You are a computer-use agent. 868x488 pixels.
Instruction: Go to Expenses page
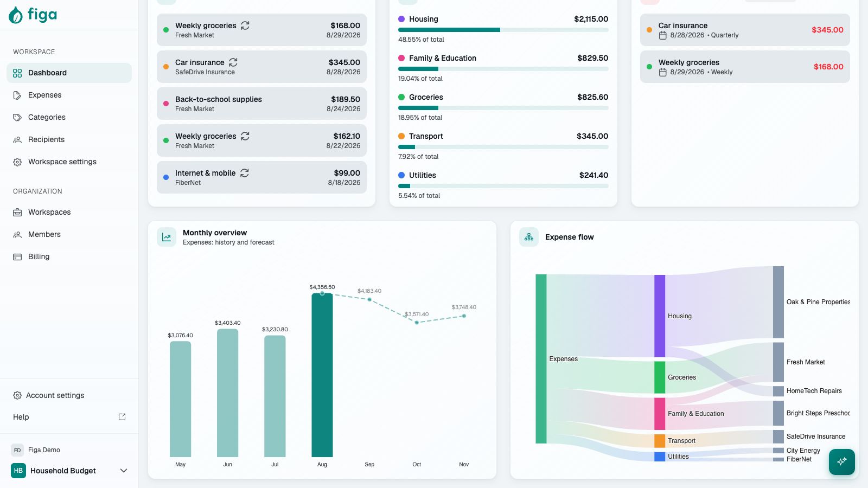(69, 95)
